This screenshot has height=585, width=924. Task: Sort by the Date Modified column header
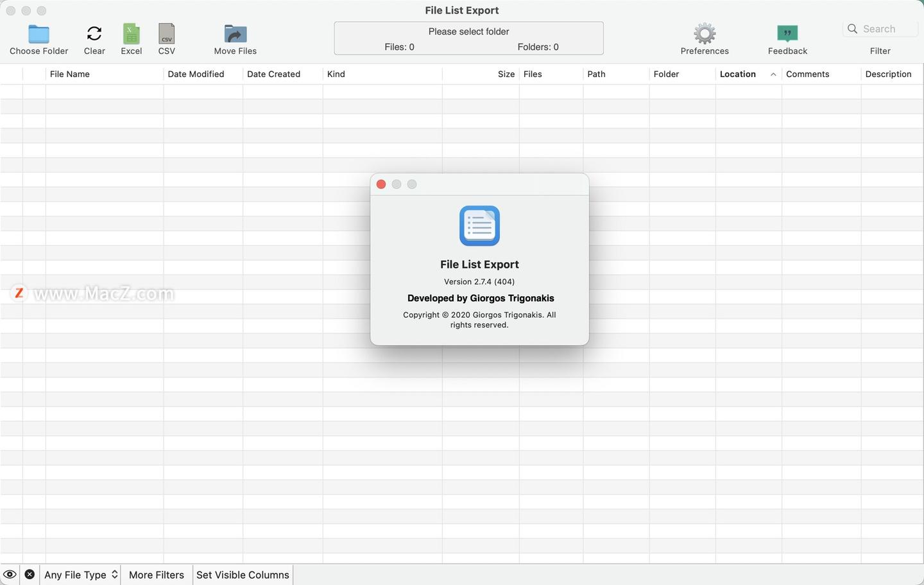[196, 74]
